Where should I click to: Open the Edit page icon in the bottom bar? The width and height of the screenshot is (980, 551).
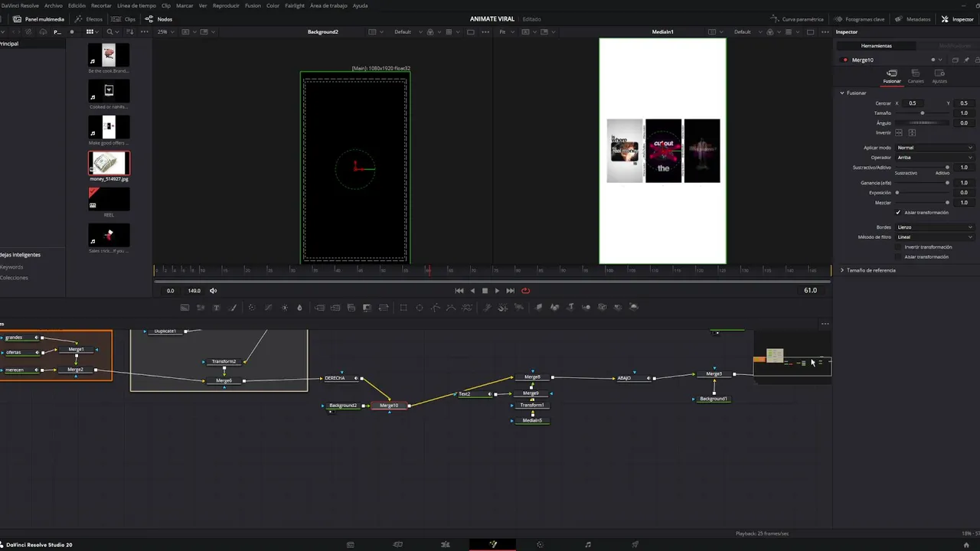coord(446,545)
